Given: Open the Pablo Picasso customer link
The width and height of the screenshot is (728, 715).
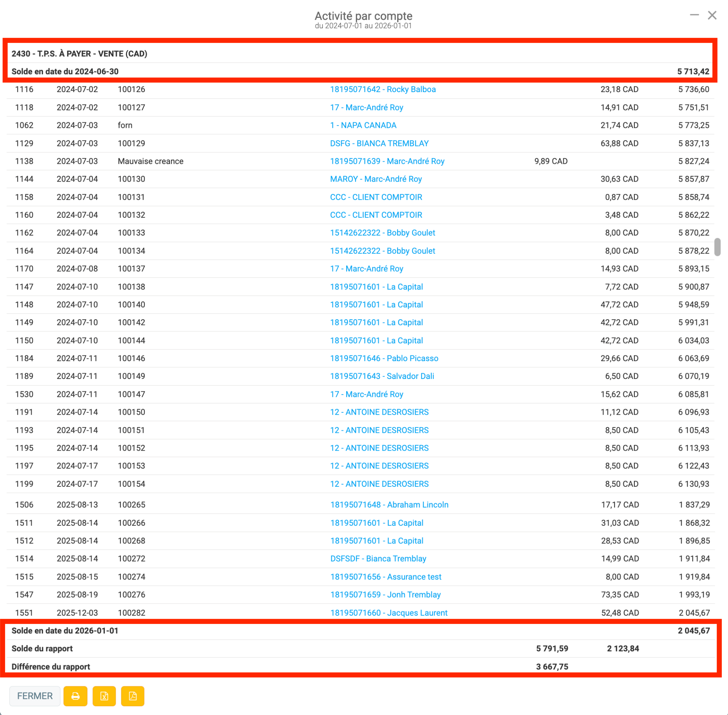Looking at the screenshot, I should click(x=384, y=358).
